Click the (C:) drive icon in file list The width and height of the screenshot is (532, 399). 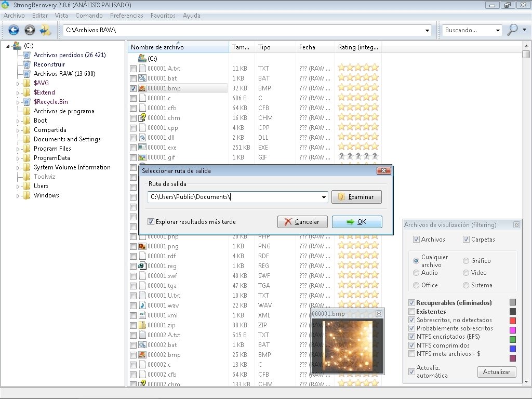142,58
